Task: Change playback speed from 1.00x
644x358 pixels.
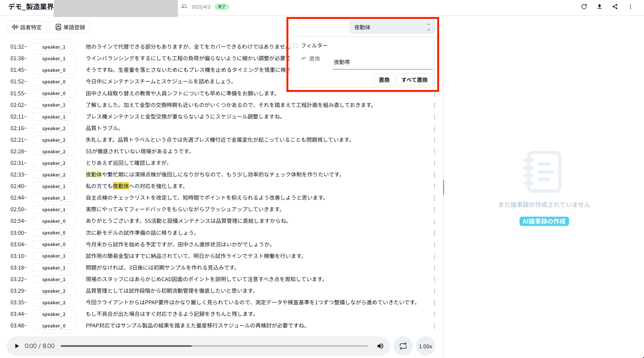Action: tap(425, 346)
